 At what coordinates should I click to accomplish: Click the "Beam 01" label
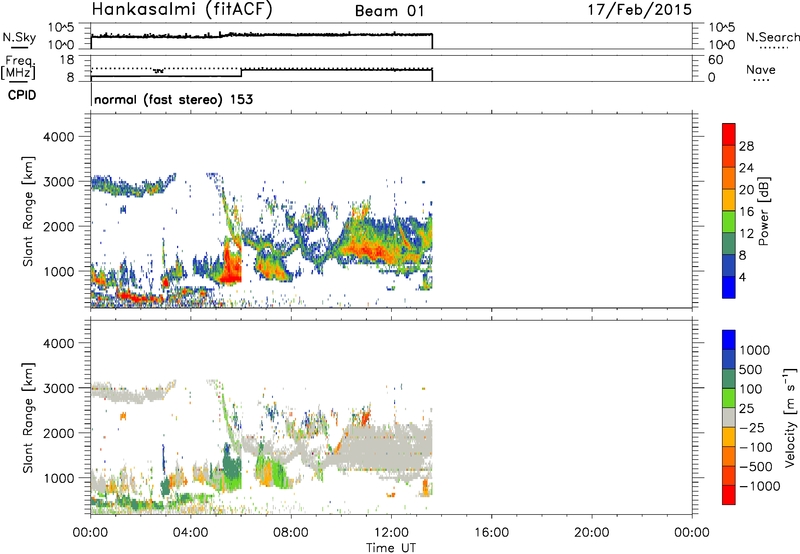390,11
